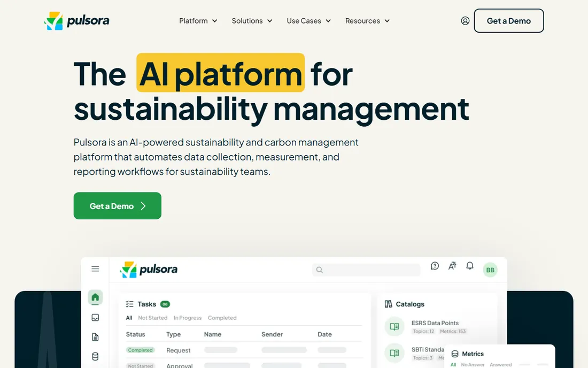Select the Answered metrics tab

[501, 365]
